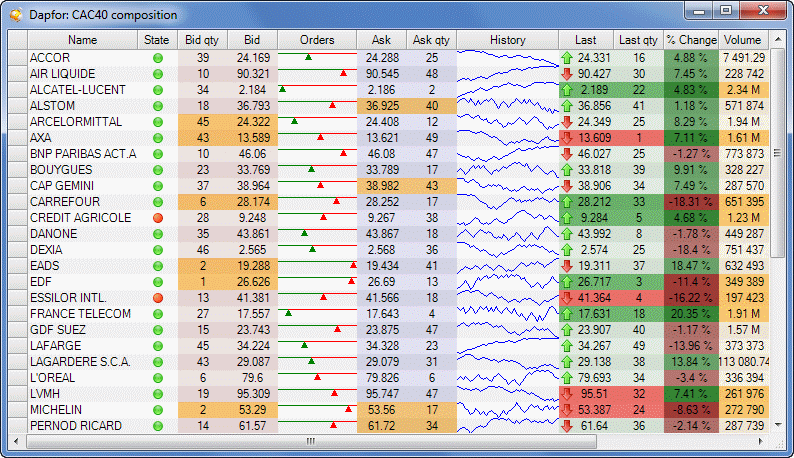Click the green state dot for LVMH
794x458 pixels.
(158, 394)
